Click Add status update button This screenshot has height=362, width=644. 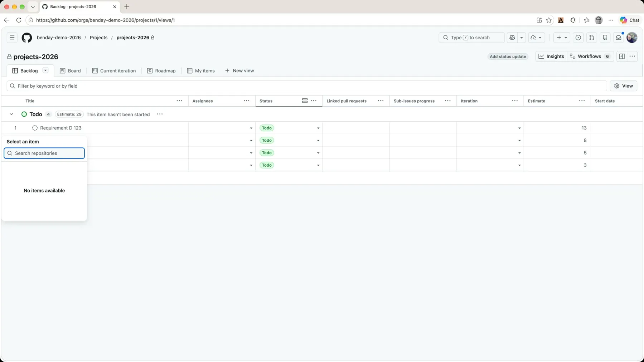(508, 57)
